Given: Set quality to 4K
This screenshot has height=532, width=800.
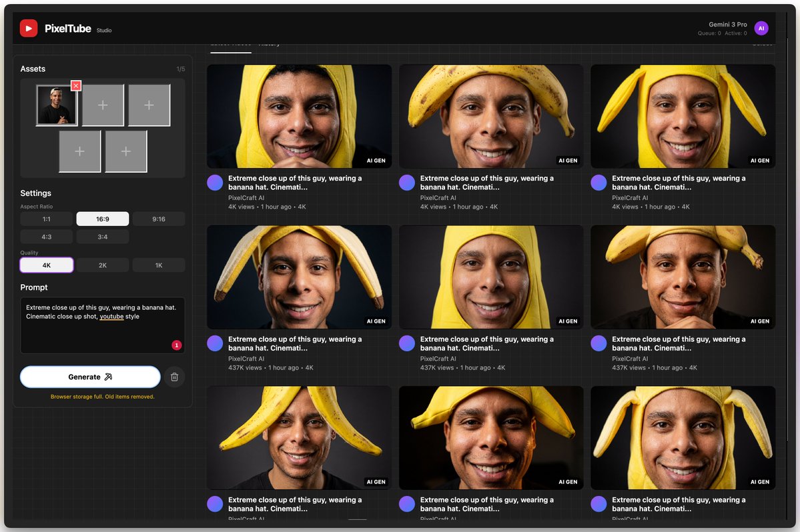Looking at the screenshot, I should (47, 265).
